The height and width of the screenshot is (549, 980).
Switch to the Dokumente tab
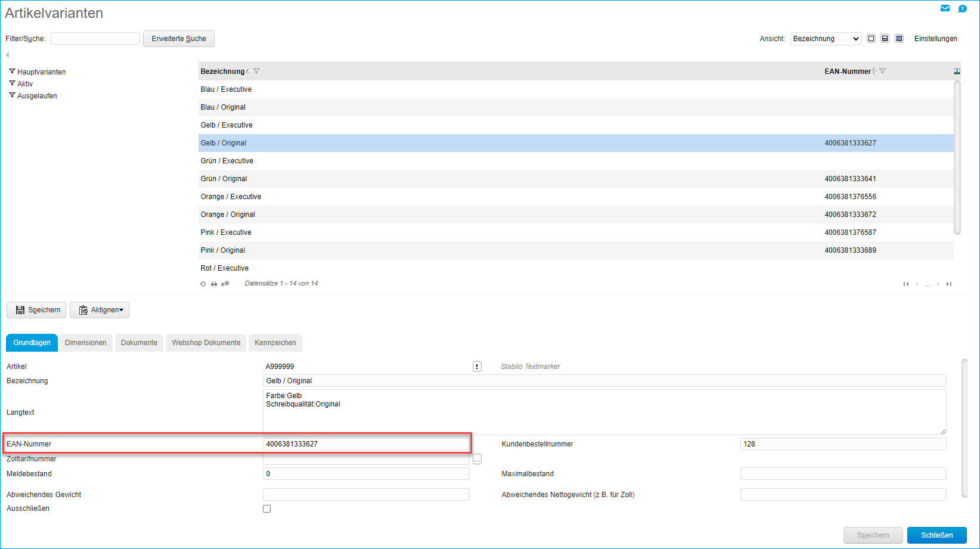coord(139,343)
